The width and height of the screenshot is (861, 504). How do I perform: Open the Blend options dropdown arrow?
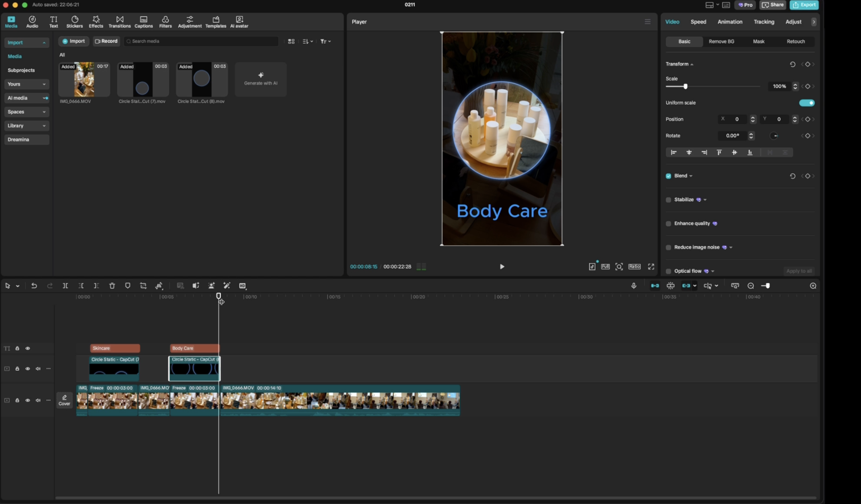[x=691, y=176]
